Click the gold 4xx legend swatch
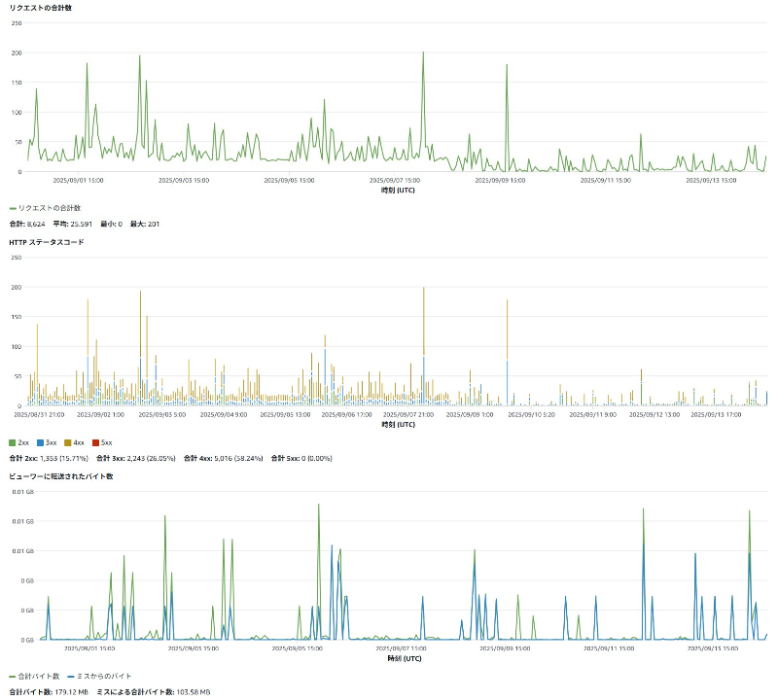Image resolution: width=778 pixels, height=700 pixels. (x=68, y=442)
